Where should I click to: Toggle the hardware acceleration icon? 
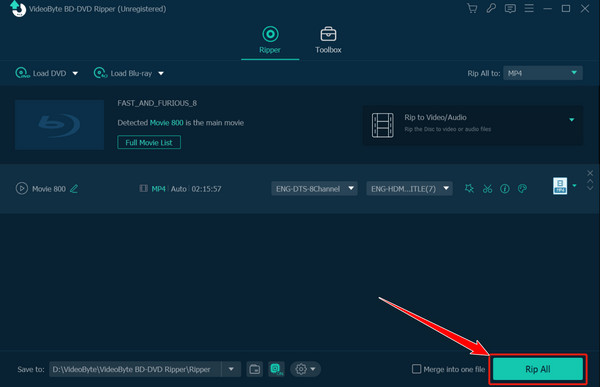[276, 369]
